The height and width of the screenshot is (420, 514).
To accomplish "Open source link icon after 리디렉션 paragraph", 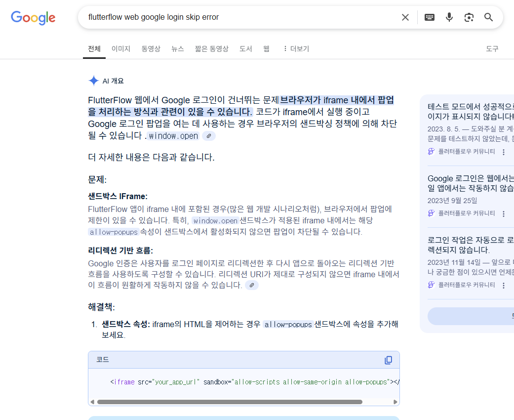I will tap(252, 285).
